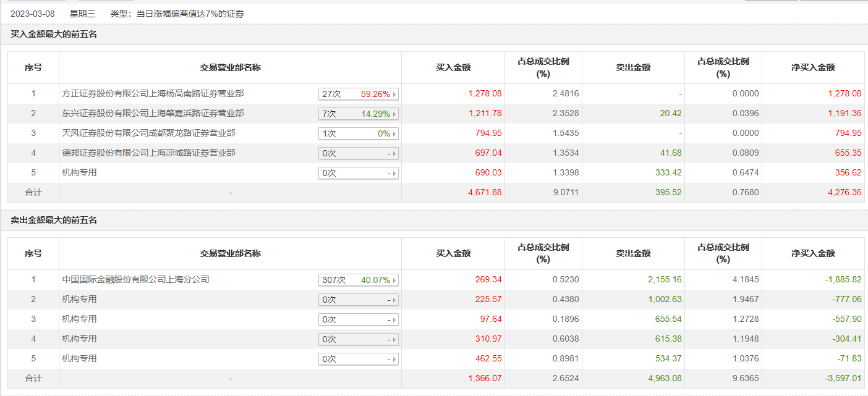Open 德邦证券股份有限公司上海凉城路证券营业部 link
Image resolution: width=868 pixels, height=396 pixels.
coord(149,153)
